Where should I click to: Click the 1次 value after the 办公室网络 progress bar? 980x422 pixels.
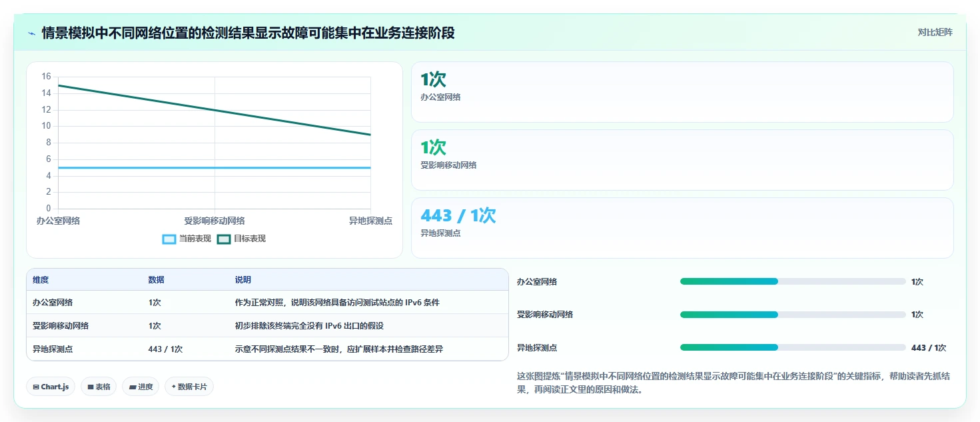(917, 282)
